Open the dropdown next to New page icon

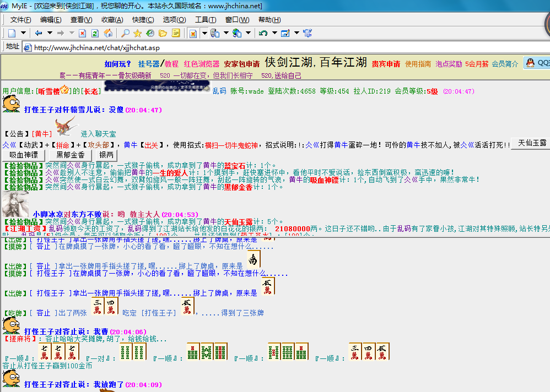pos(23,33)
